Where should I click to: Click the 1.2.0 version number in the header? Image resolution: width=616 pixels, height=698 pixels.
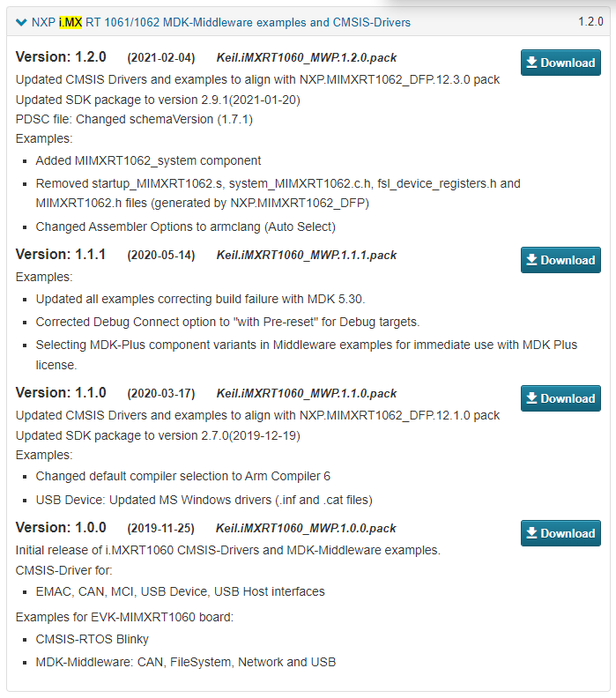(590, 21)
